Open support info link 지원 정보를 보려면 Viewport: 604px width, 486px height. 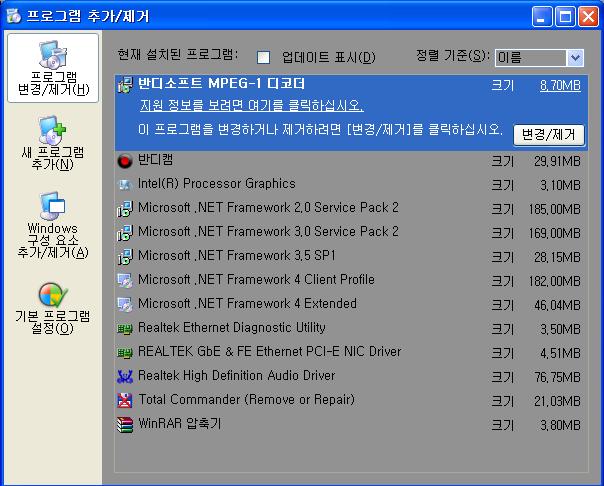[252, 106]
